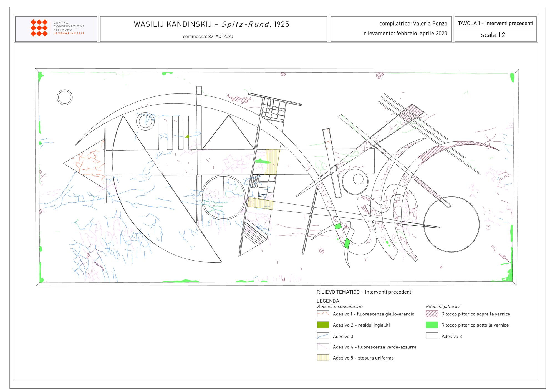The width and height of the screenshot is (555, 392).
Task: Click the blue line swatch for Adesivo 3
Action: pyautogui.click(x=323, y=336)
